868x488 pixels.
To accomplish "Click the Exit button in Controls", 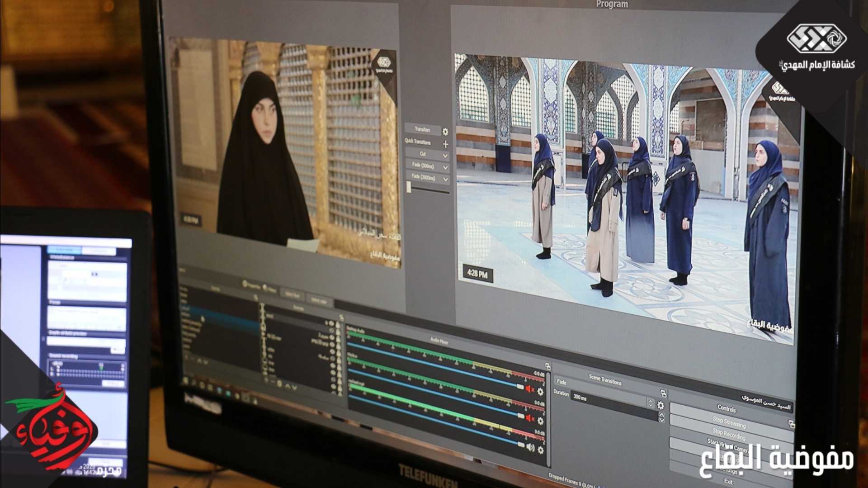I will point(728,481).
